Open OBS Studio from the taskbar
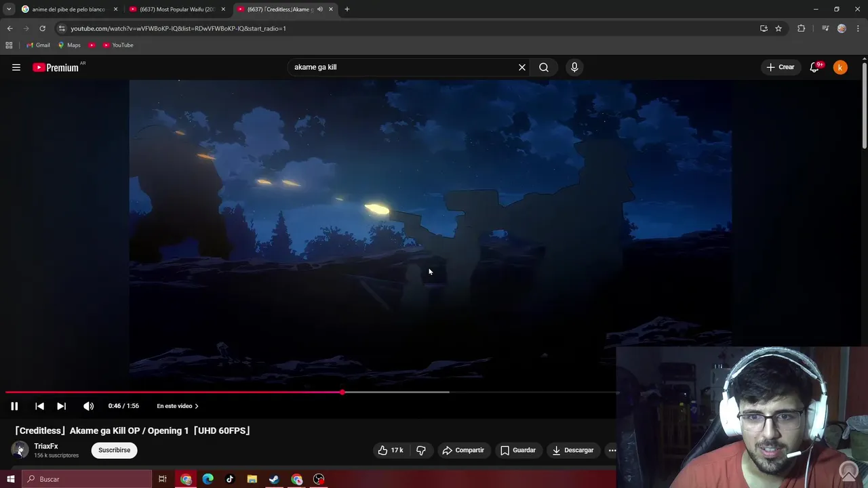Screen dimensions: 868x488 [x=319, y=479]
